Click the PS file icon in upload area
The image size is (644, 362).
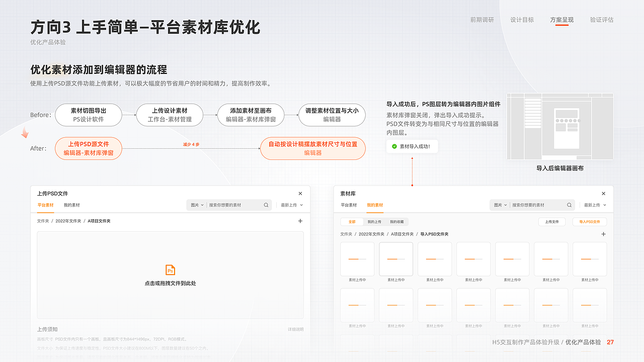[170, 270]
